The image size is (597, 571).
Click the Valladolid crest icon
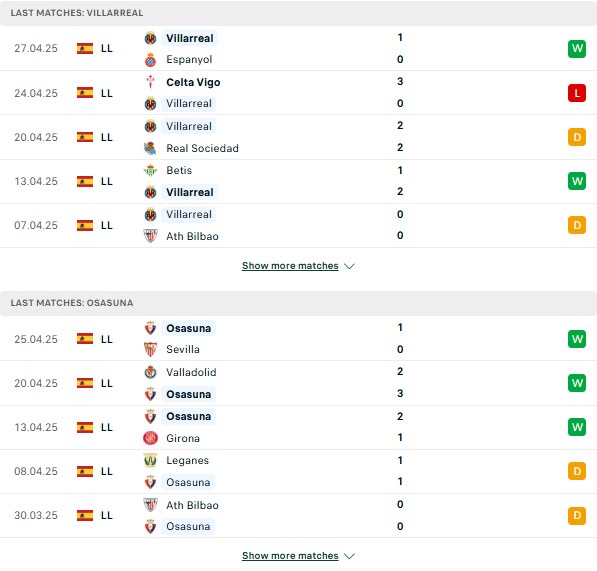[x=150, y=372]
